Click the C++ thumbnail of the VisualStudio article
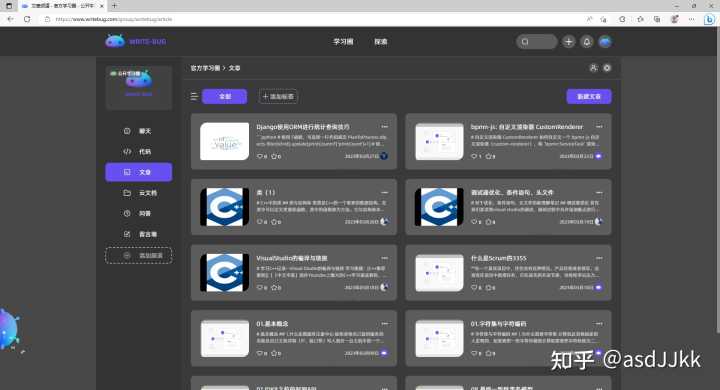 click(x=225, y=272)
